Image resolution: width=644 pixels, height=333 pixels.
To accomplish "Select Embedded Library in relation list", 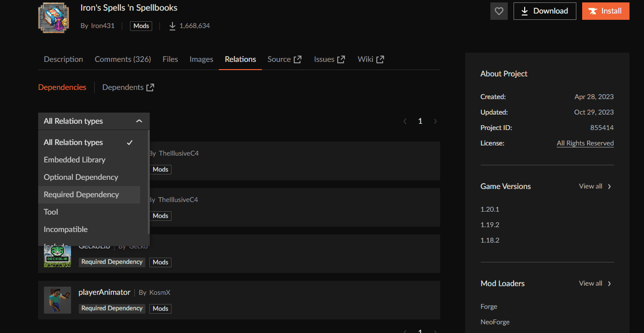I will click(x=74, y=160).
